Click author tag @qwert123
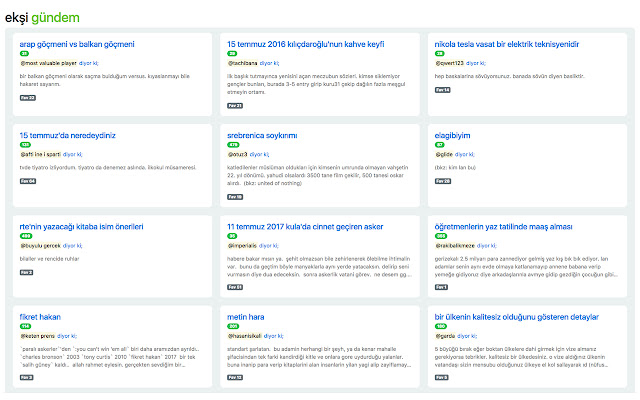The height and width of the screenshot is (400, 640). click(x=449, y=63)
